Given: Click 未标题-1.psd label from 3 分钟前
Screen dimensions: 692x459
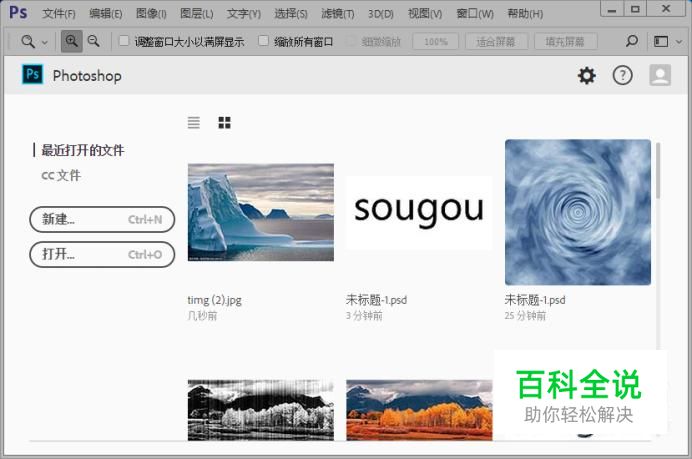Looking at the screenshot, I should pyautogui.click(x=376, y=300).
